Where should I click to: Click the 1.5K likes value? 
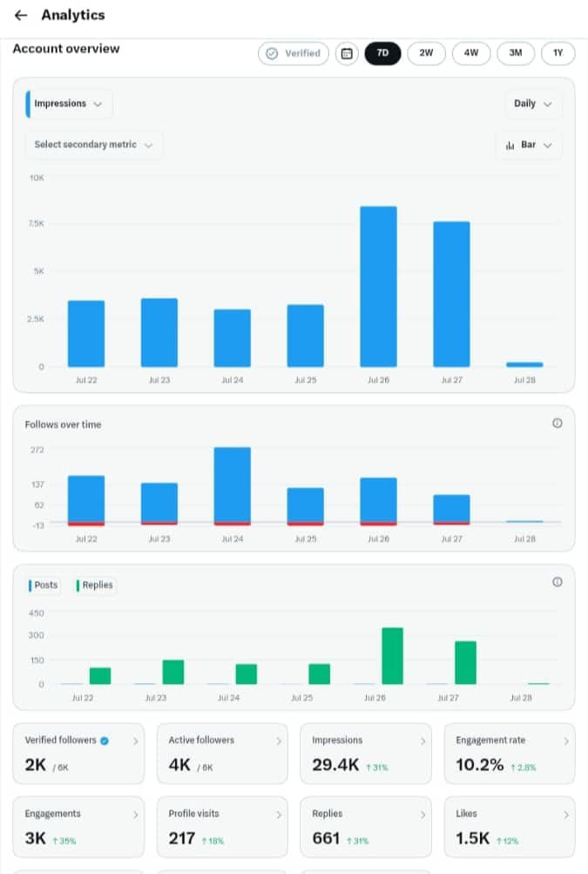[x=472, y=838]
